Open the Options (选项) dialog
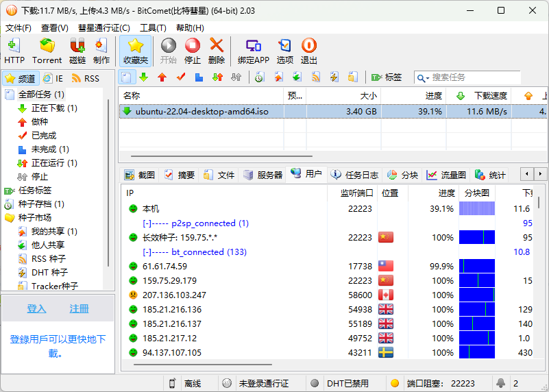The width and height of the screenshot is (549, 392). click(x=284, y=51)
